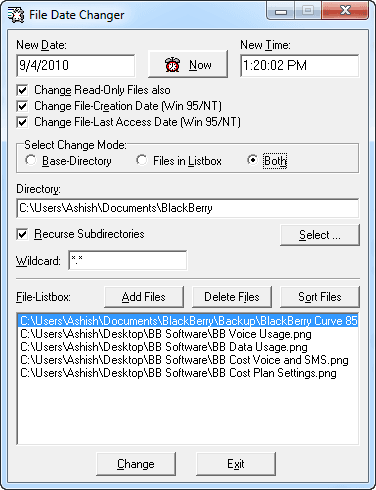Click the Wildcard input field

(x=128, y=260)
